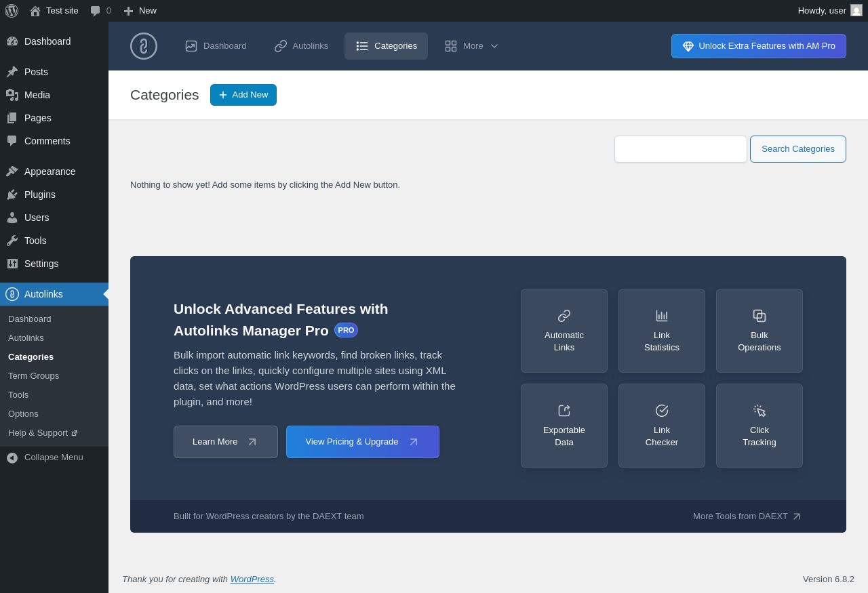
Task: Open More Tools from DAEXT link
Action: (747, 516)
